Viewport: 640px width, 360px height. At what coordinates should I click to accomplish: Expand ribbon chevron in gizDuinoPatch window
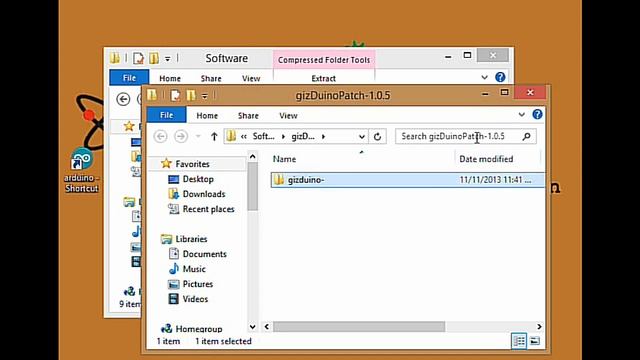(522, 115)
